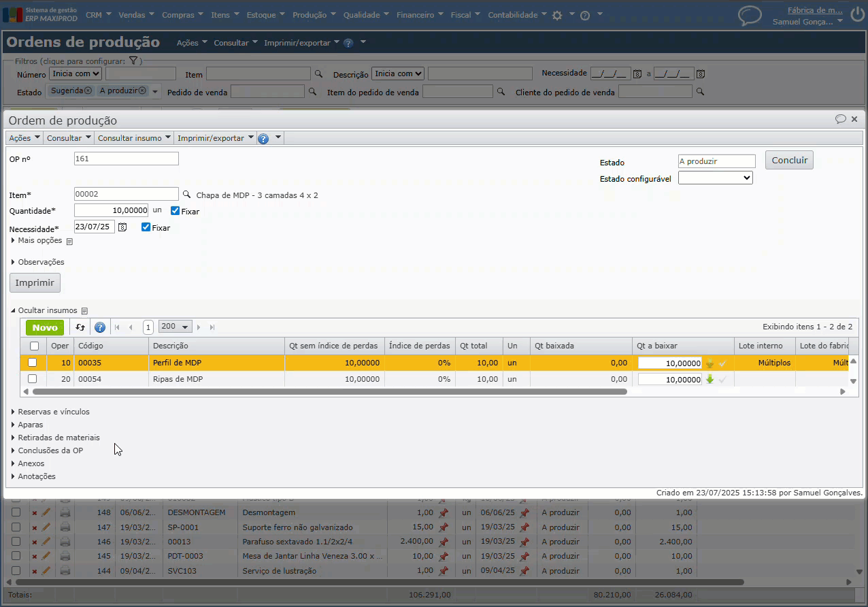The image size is (868, 607).
Task: Click the insumos grid horizontal scrollbar
Action: 329,392
